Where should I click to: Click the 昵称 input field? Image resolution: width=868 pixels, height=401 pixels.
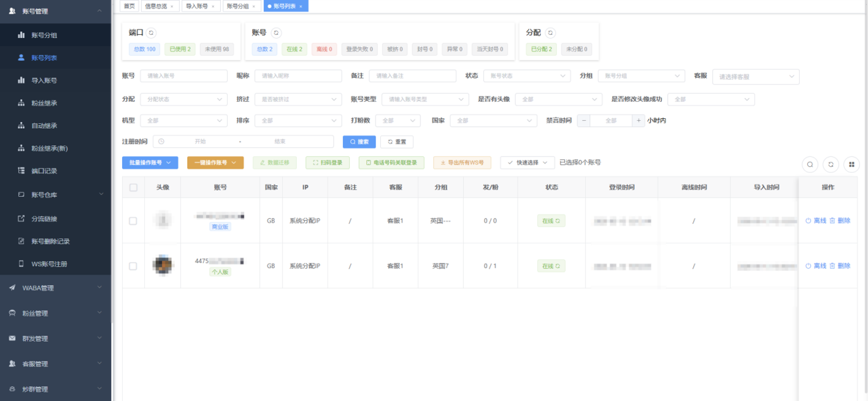[298, 76]
